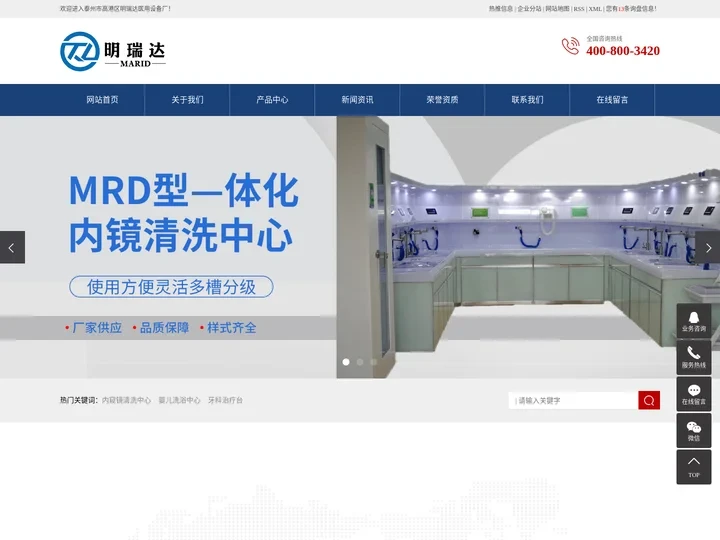
Task: Click 网站地图 top link
Action: 557,9
